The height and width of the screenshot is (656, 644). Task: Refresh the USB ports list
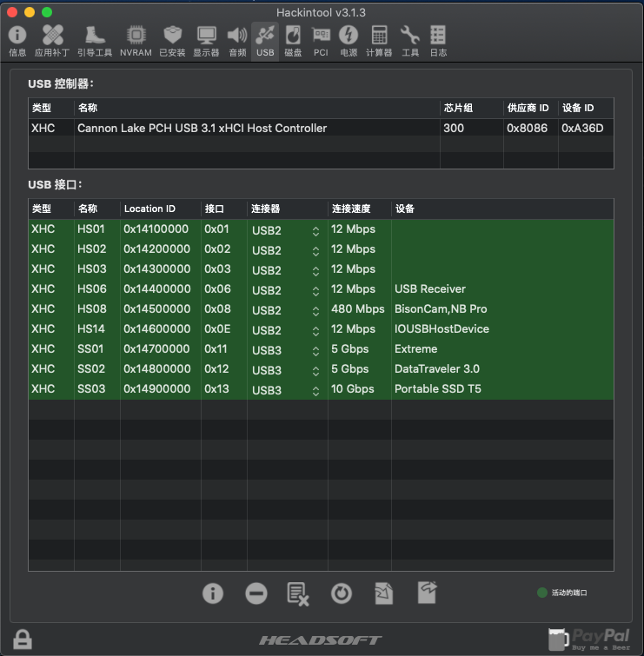tap(342, 593)
